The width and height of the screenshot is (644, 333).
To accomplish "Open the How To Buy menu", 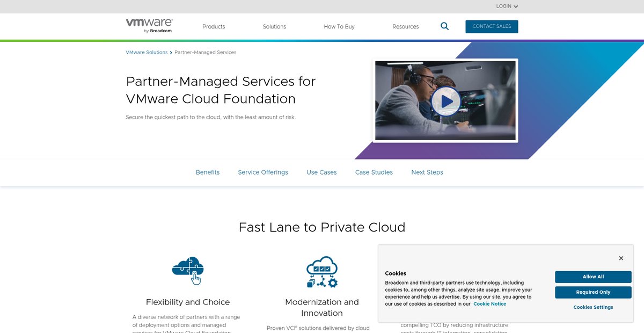I will point(339,26).
